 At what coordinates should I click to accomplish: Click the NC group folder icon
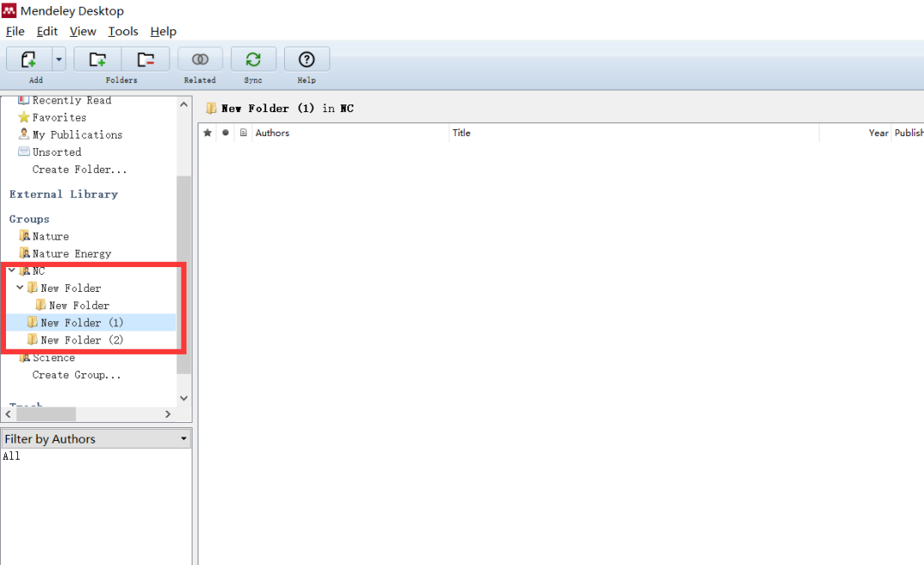point(24,271)
